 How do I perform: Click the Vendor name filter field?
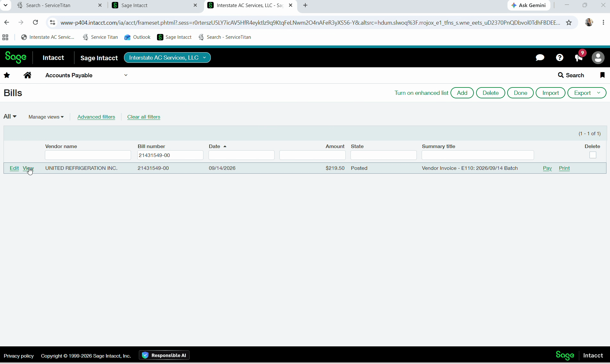click(x=88, y=155)
